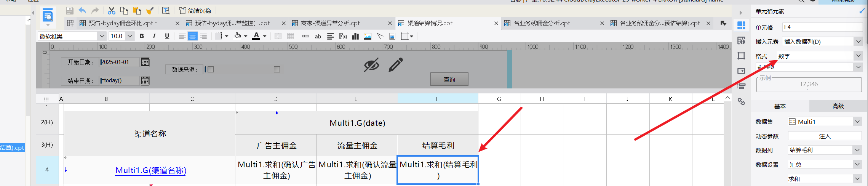Screen dimensions: 868x186
Task: Switch to 渠道结算情况.cpt tab
Action: [x=430, y=23]
